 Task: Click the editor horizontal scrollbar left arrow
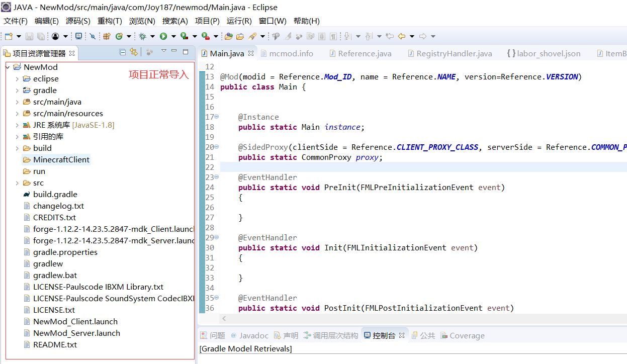[224, 318]
